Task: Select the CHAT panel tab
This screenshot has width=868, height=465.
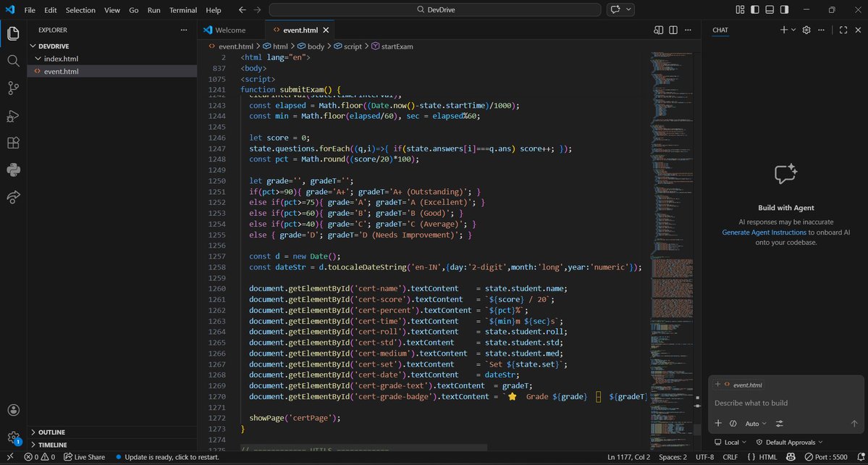Action: 720,30
